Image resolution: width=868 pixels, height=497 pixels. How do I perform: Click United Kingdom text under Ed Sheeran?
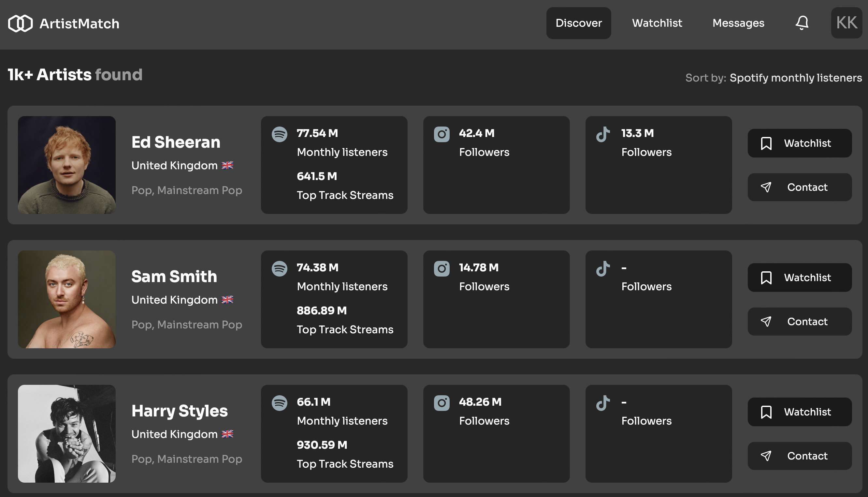tap(175, 166)
